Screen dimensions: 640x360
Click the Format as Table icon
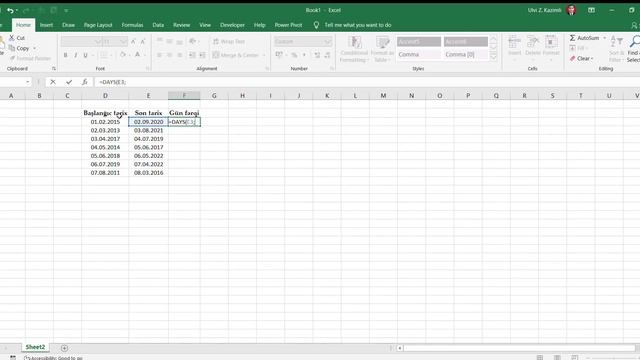click(382, 42)
